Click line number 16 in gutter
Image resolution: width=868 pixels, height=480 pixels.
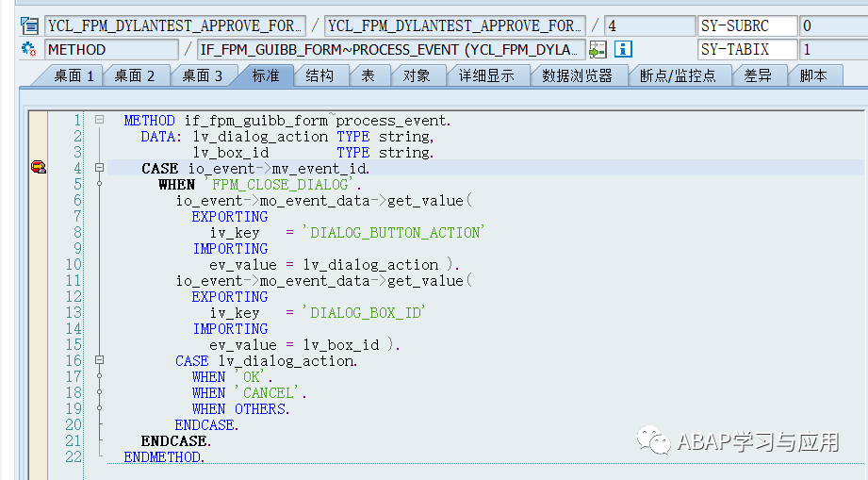[74, 361]
